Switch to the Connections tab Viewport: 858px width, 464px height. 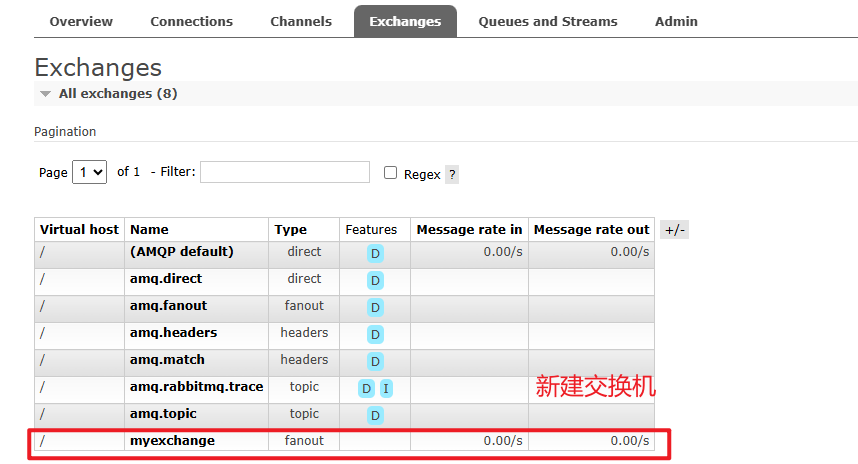192,21
